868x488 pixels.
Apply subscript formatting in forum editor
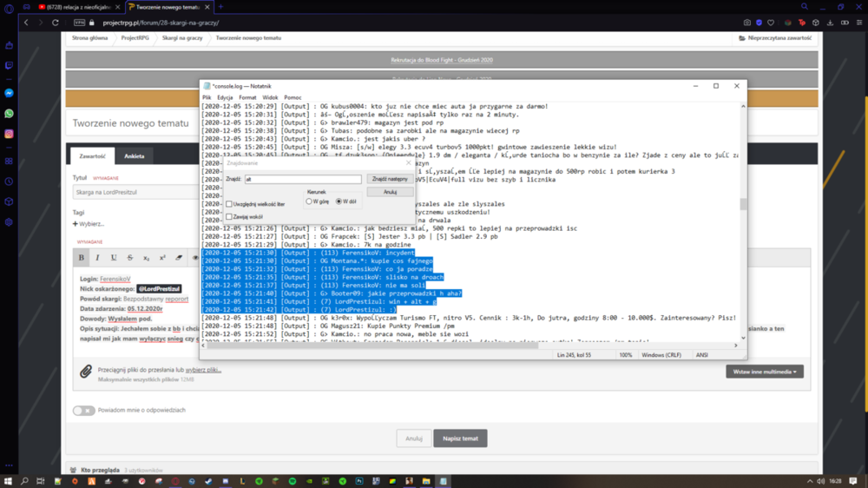point(146,258)
